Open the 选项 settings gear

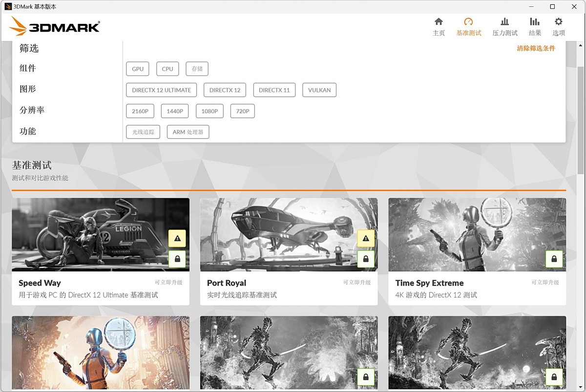tap(558, 27)
